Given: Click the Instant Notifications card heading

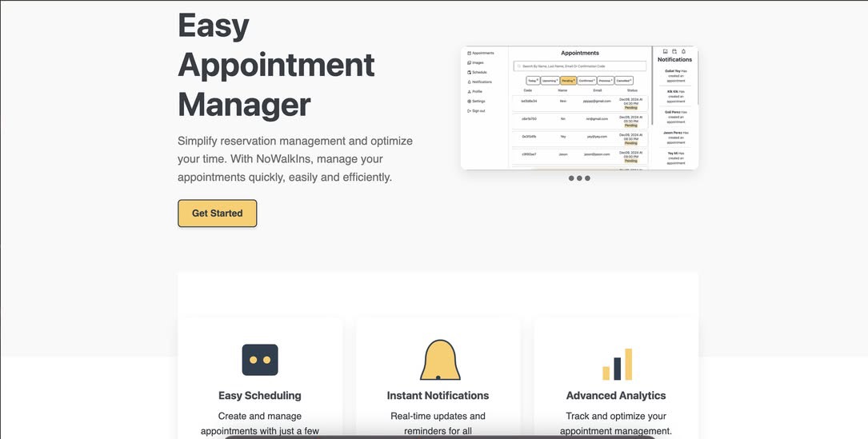Looking at the screenshot, I should (438, 395).
